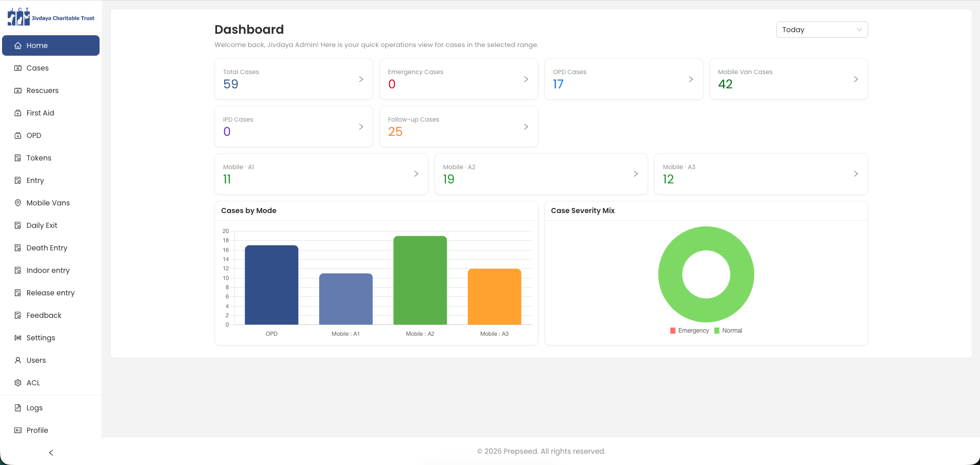This screenshot has width=980, height=465.
Task: Open the Mobile Van Cases card
Action: (x=788, y=79)
